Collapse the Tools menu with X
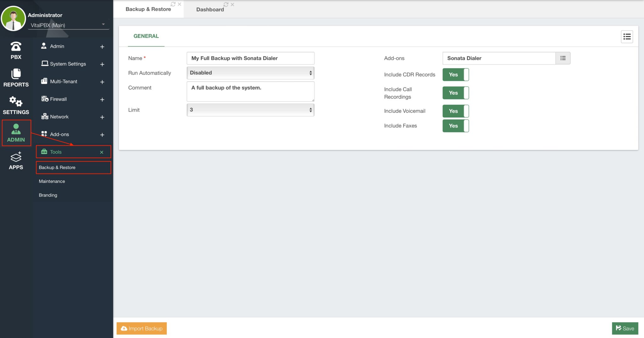644x338 pixels. 102,152
